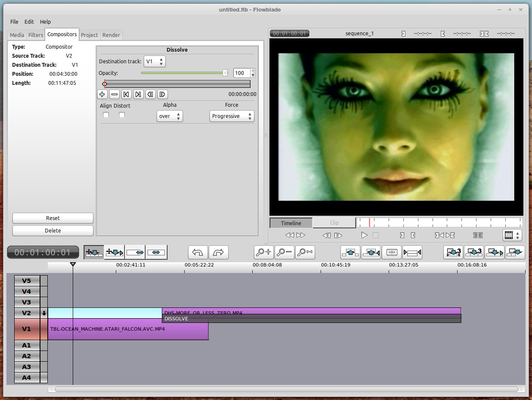Click the zoom-to-fit magnifier button

pos(305,252)
